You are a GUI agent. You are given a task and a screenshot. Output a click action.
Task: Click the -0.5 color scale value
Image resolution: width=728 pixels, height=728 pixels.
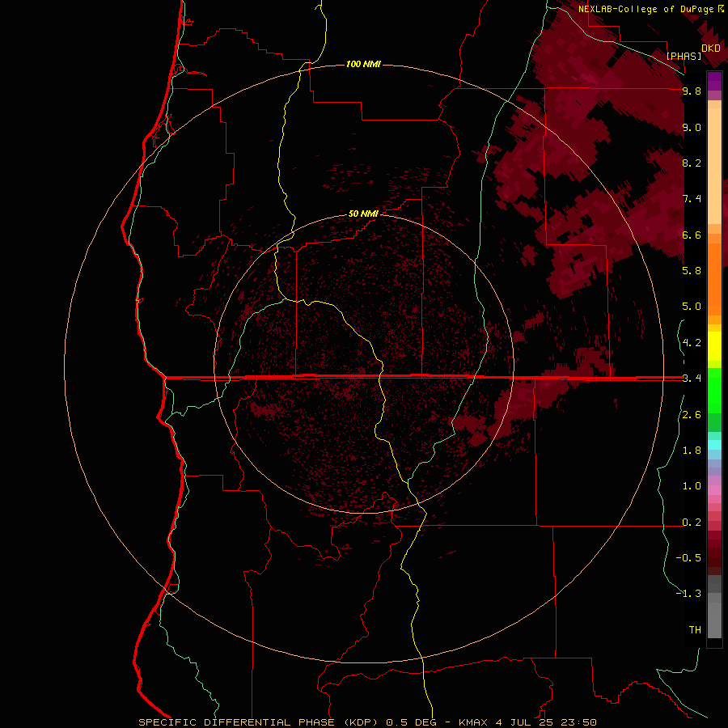pos(688,557)
